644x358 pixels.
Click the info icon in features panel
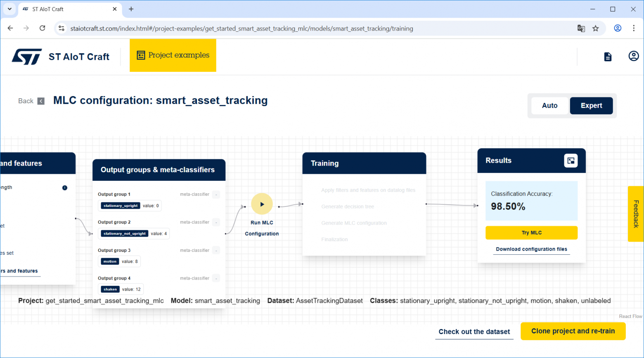click(x=65, y=188)
